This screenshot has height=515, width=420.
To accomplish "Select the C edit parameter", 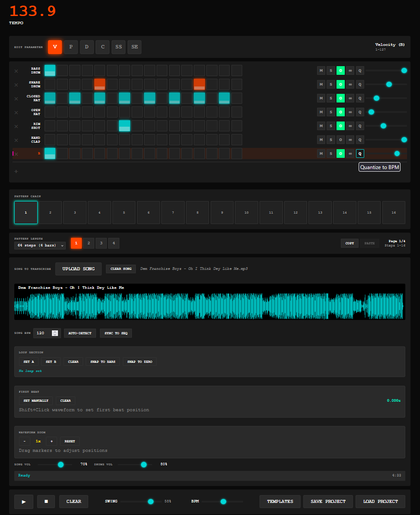I will coord(103,47).
